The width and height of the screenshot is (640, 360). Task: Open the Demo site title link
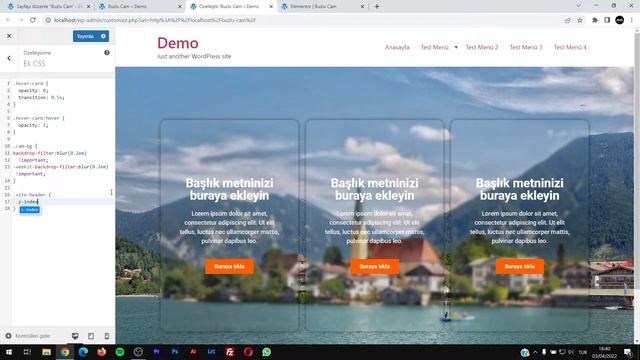point(178,43)
